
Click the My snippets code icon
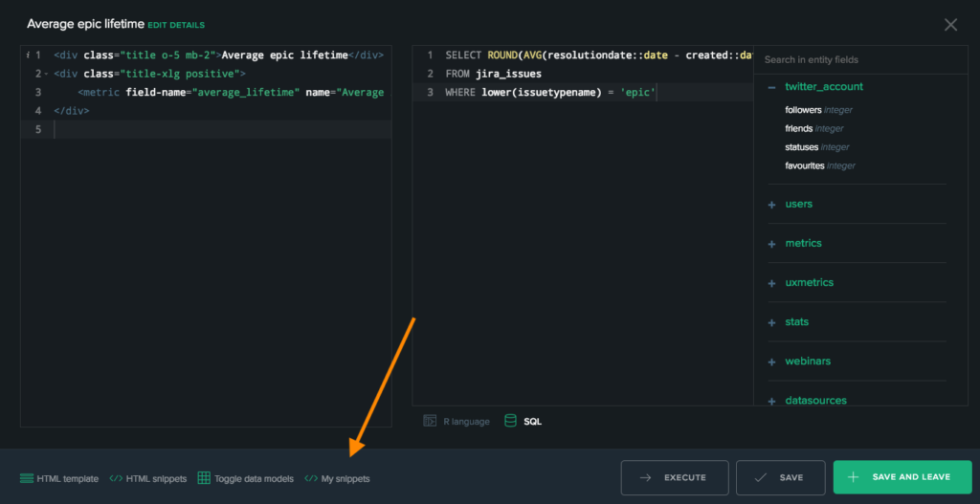[x=311, y=478]
